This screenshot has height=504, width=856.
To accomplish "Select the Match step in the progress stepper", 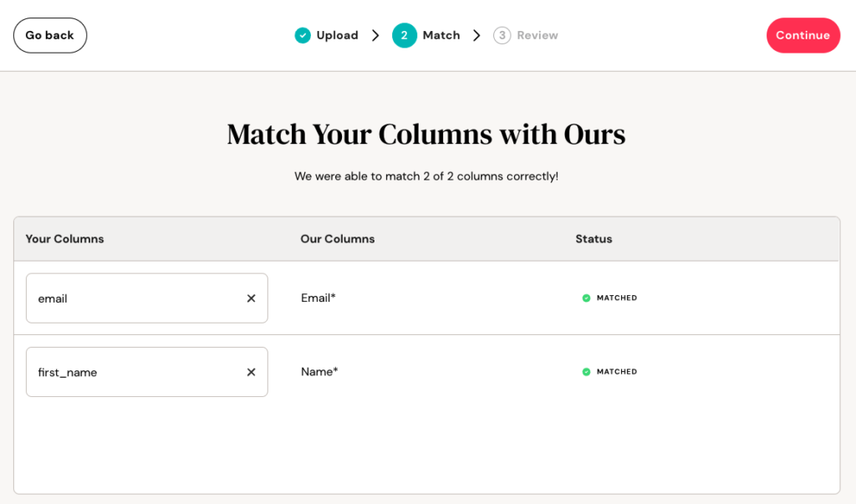I will pos(426,35).
